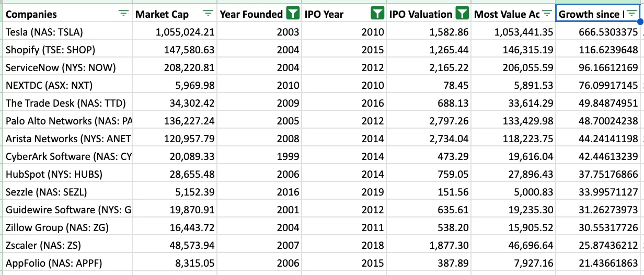644x275 pixels.
Task: Open the Companies column filter icon
Action: tap(123, 14)
